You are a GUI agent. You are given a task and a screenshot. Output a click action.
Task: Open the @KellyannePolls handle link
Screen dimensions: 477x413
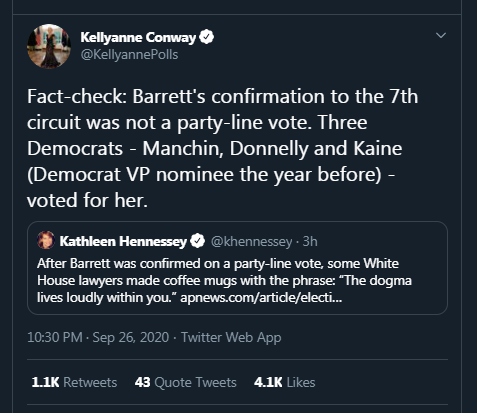coord(129,54)
